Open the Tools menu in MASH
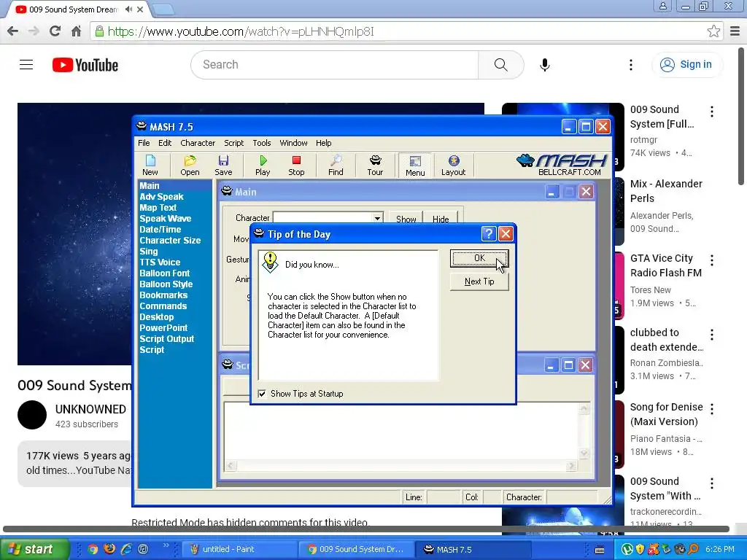The width and height of the screenshot is (747, 560). (262, 143)
